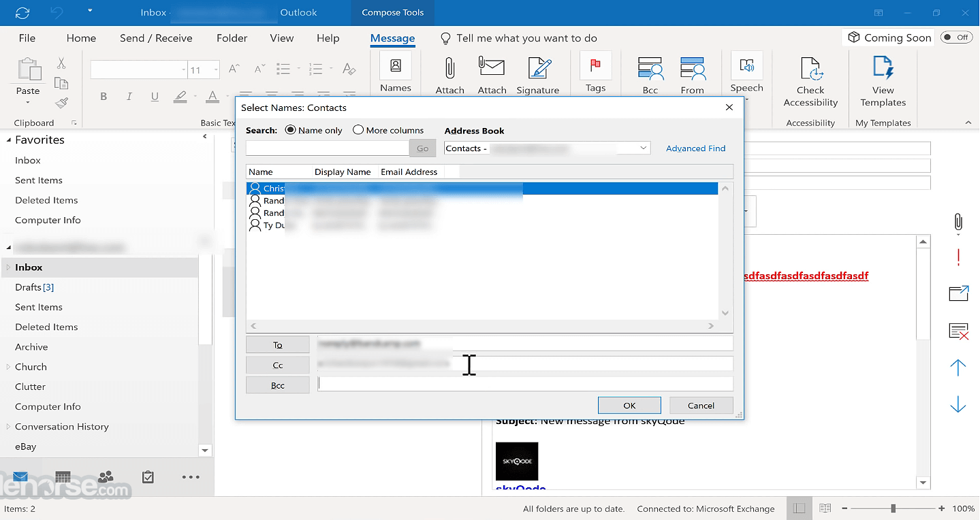Viewport: 980px width, 520px height.
Task: Click the red high importance exclamation icon
Action: [x=958, y=257]
